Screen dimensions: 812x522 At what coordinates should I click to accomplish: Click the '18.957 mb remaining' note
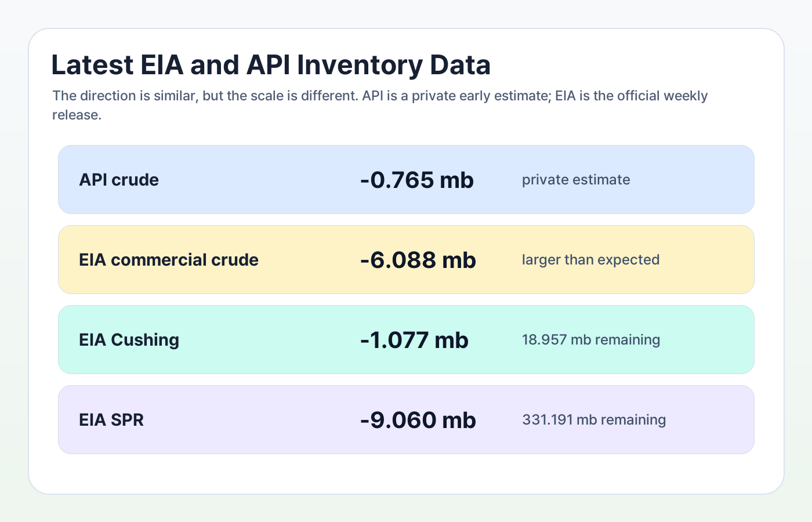click(591, 340)
